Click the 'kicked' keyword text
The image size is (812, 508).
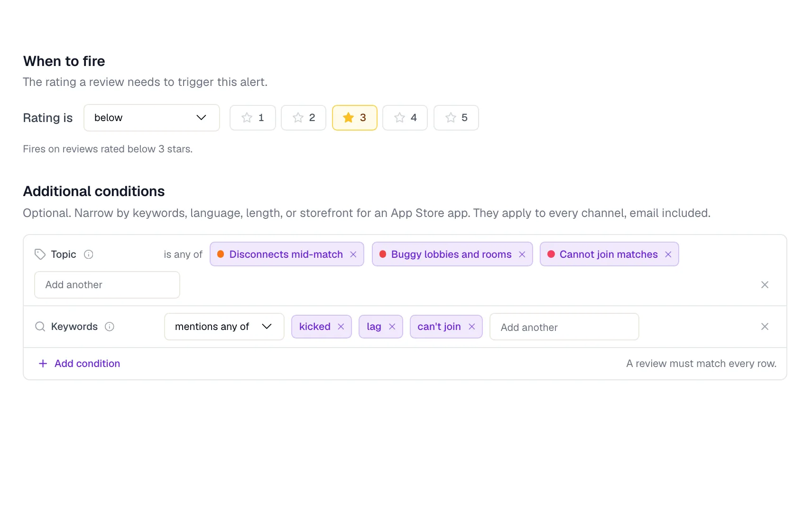(315, 327)
